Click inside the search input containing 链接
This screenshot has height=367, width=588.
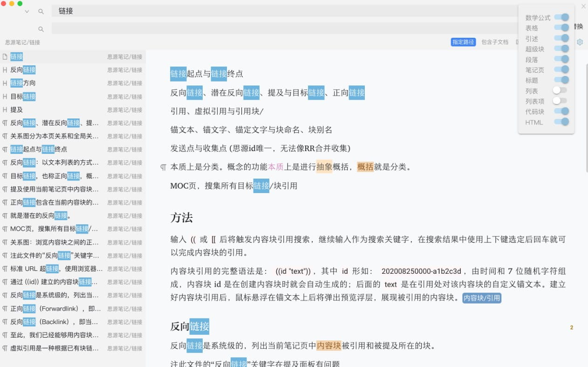[x=140, y=11]
